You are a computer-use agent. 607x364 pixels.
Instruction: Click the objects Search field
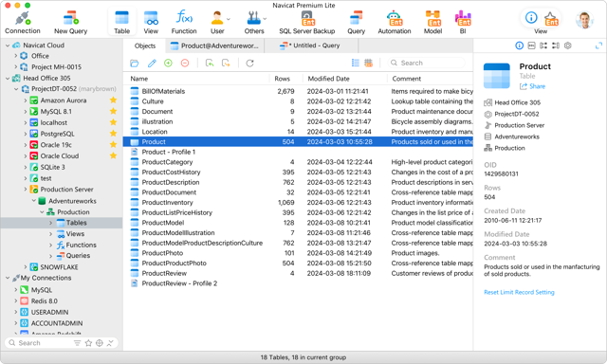click(426, 63)
